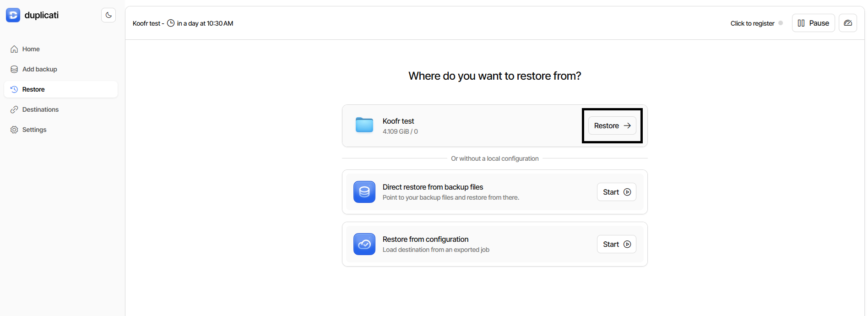Click the 'Direct restore from backup files' title
Image resolution: width=868 pixels, height=316 pixels.
click(433, 187)
